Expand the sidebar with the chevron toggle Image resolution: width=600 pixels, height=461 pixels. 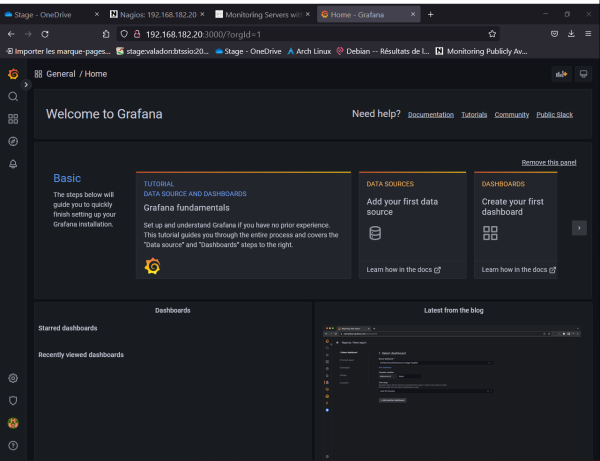coord(26,85)
